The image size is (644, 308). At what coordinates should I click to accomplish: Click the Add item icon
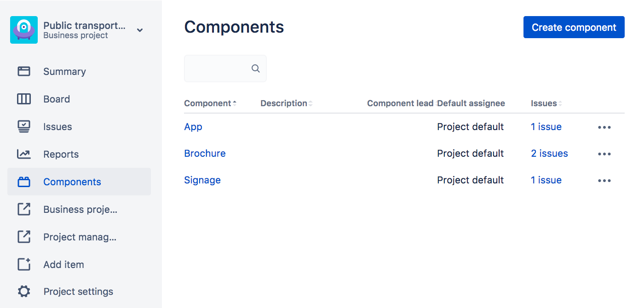(x=24, y=264)
